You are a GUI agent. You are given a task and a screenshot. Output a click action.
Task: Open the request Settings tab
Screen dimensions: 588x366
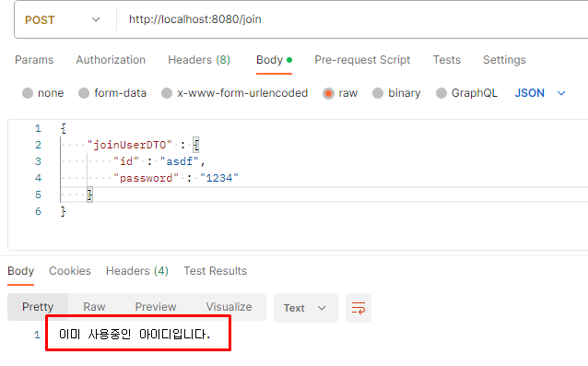504,60
